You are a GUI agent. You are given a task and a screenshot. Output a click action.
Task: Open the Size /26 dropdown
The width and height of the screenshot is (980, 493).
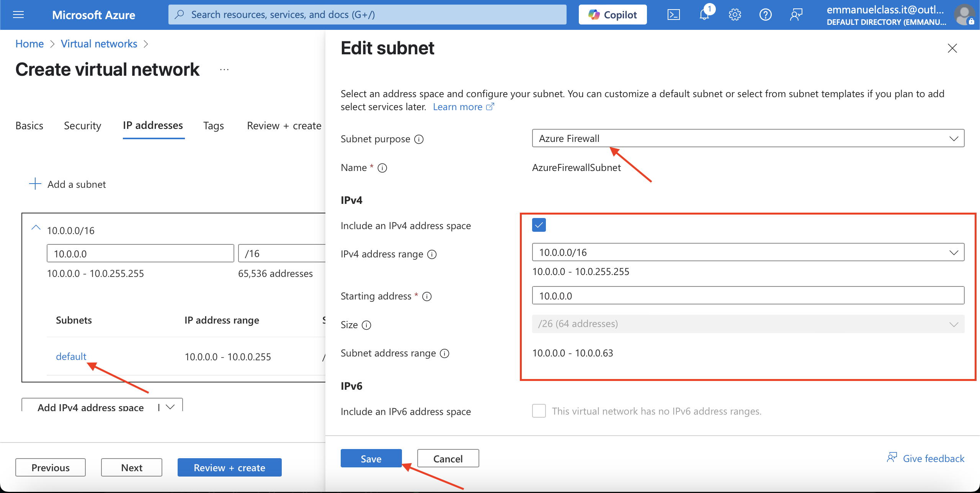click(748, 324)
